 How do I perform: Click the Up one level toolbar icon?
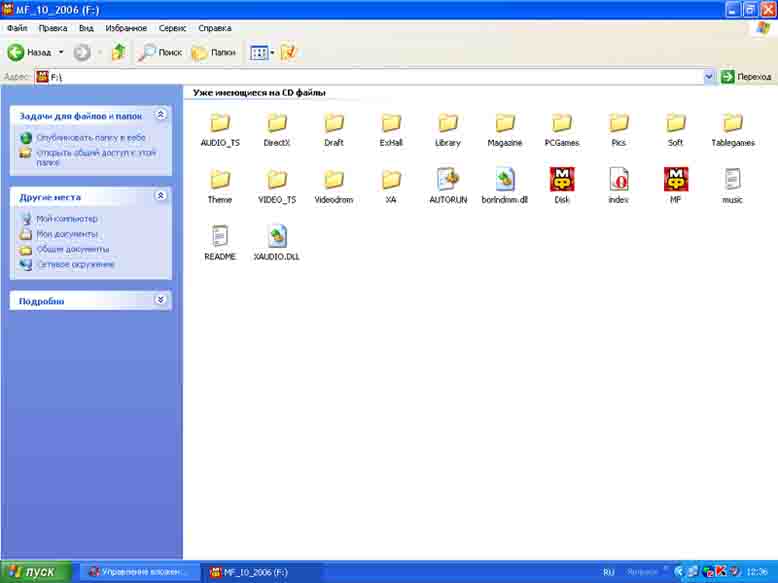(118, 52)
